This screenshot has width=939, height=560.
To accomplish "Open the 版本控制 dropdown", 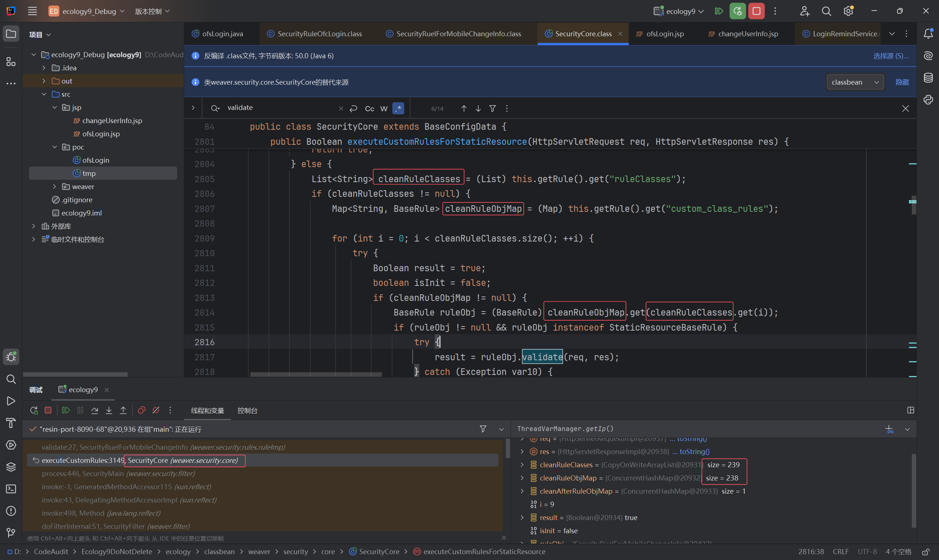I will click(x=153, y=11).
